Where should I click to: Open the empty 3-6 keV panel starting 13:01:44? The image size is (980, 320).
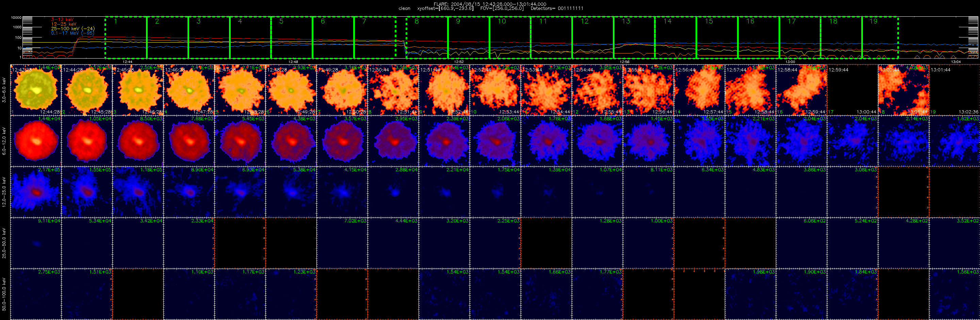click(x=954, y=90)
